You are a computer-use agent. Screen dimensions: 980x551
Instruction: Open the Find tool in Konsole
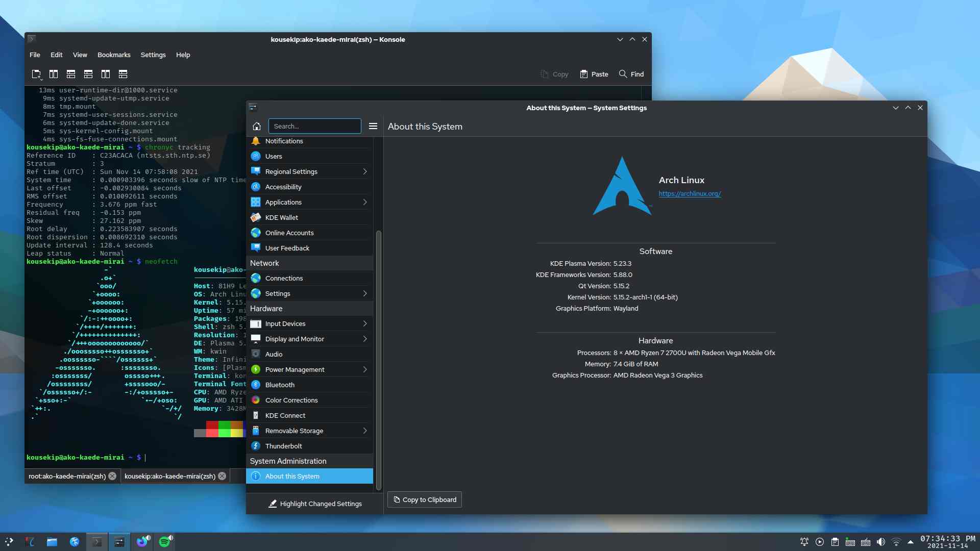(x=631, y=74)
